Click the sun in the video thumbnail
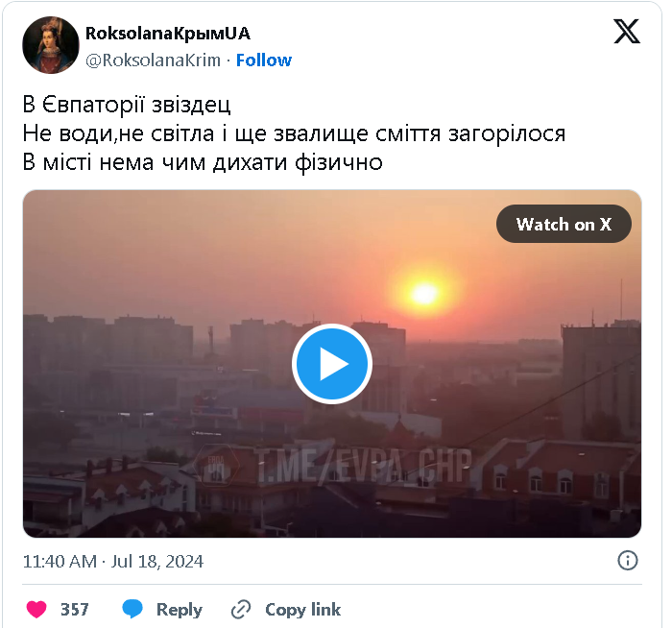Screen dimensions: 672x628 click(x=424, y=294)
